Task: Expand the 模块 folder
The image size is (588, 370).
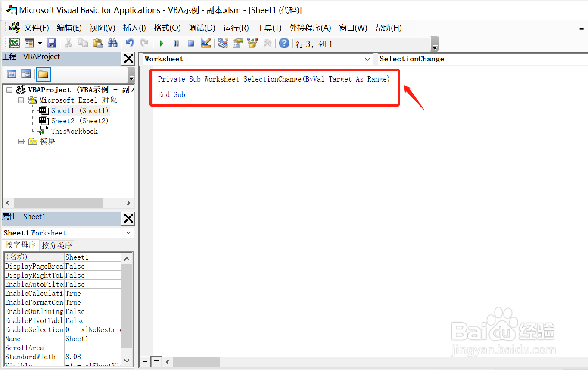Action: [21, 141]
